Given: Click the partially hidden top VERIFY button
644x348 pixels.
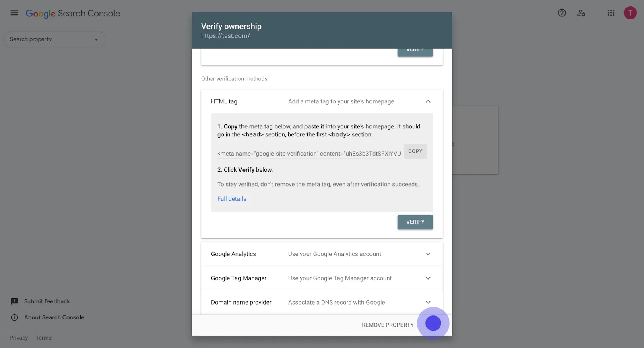Looking at the screenshot, I should click(x=415, y=52).
